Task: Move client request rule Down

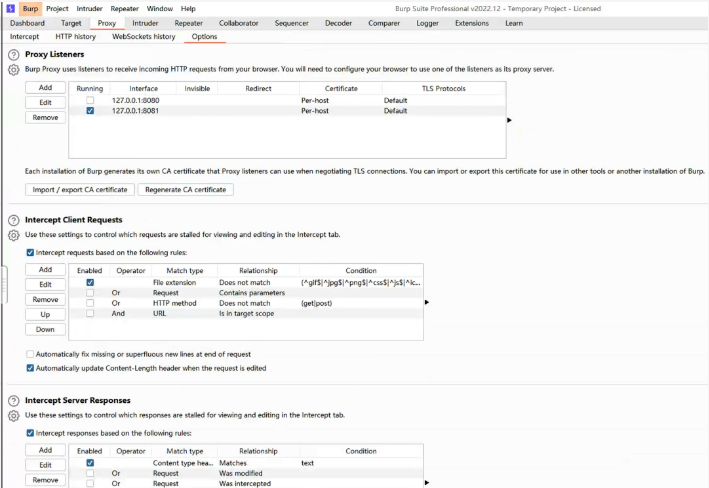Action: [45, 329]
